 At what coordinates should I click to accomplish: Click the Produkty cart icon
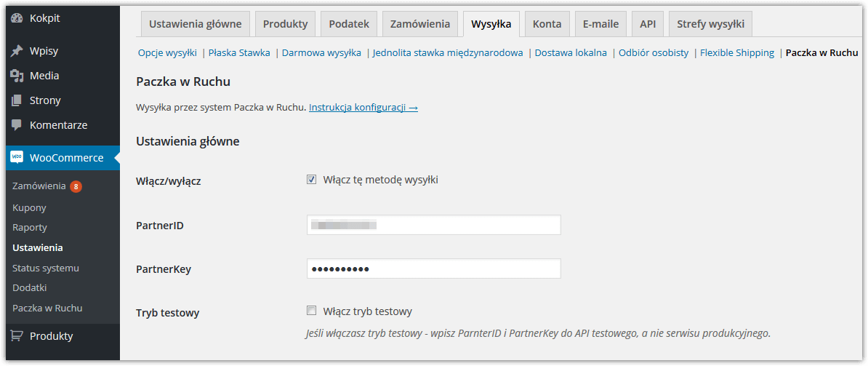17,336
